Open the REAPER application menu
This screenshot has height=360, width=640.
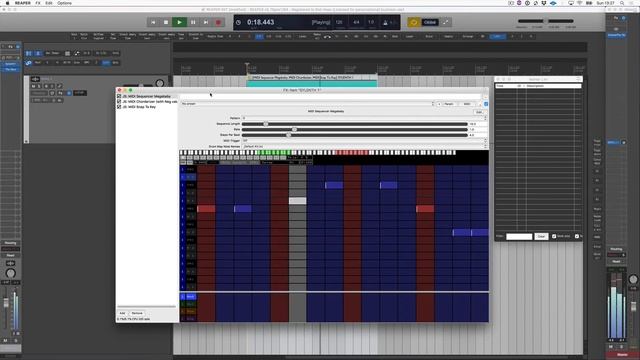click(22, 3)
